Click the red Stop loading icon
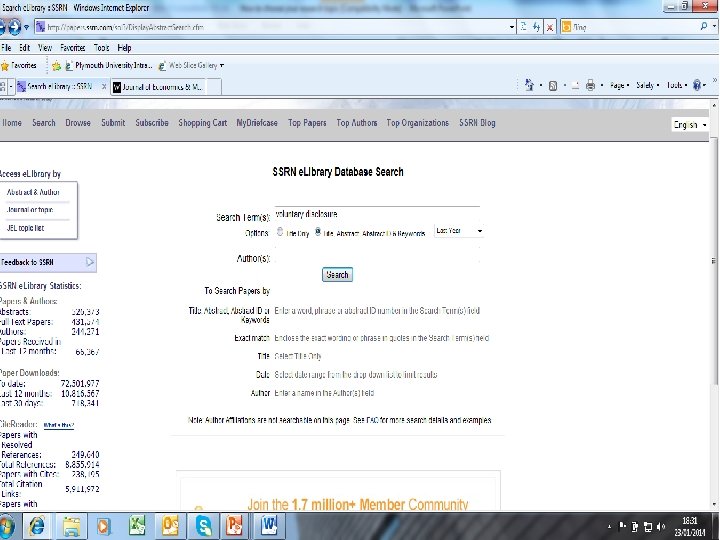The width and height of the screenshot is (720, 540). (x=550, y=28)
